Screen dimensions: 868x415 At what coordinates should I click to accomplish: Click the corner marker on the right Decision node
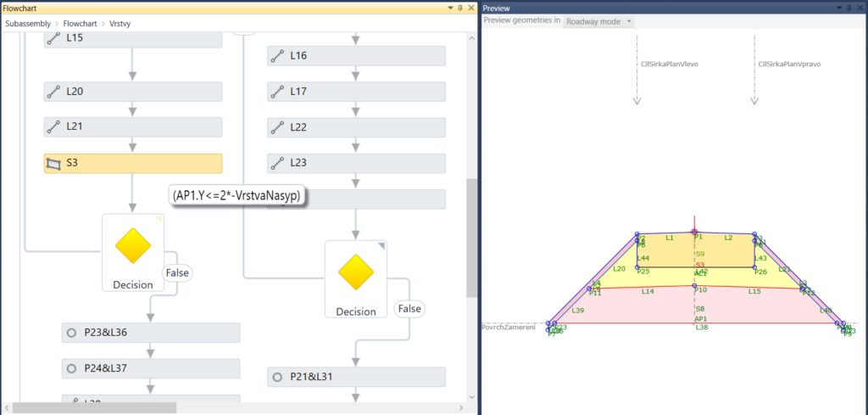pos(381,245)
